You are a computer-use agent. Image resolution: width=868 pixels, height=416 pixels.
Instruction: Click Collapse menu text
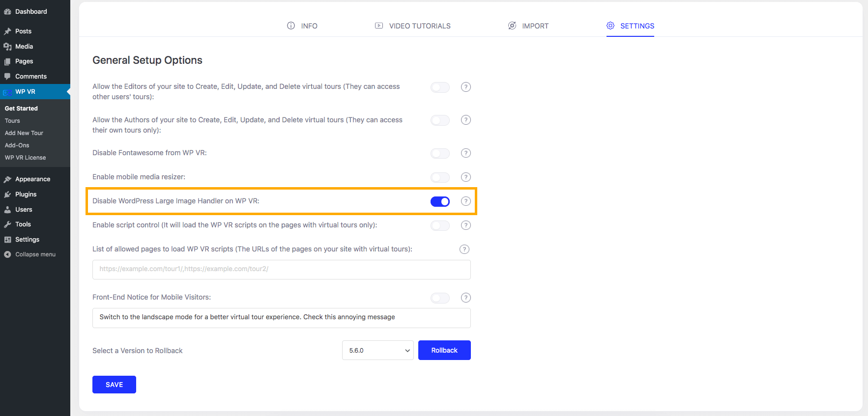[35, 254]
